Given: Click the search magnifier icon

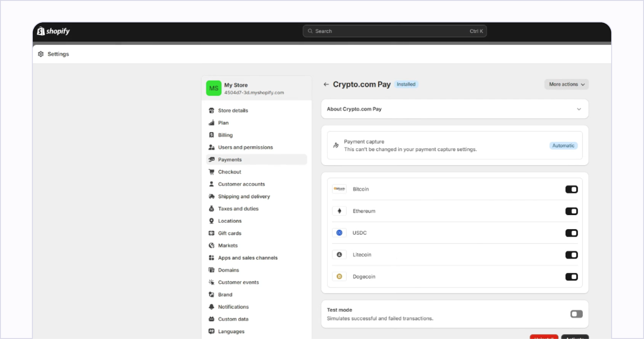Looking at the screenshot, I should pyautogui.click(x=310, y=31).
